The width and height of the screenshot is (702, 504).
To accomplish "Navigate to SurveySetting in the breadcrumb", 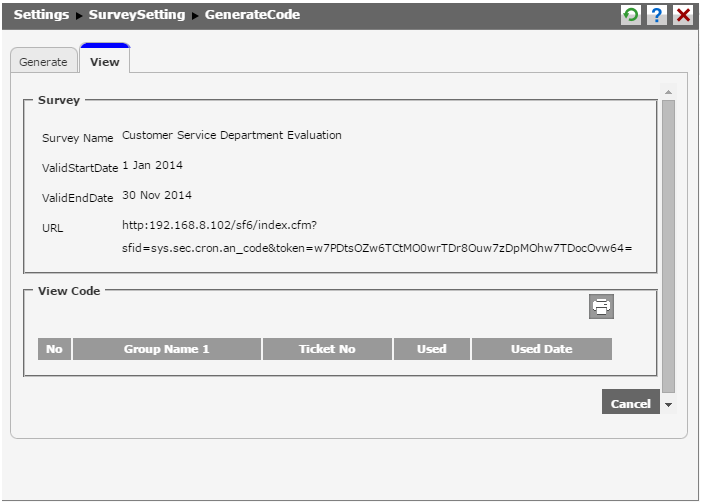I will pyautogui.click(x=139, y=15).
